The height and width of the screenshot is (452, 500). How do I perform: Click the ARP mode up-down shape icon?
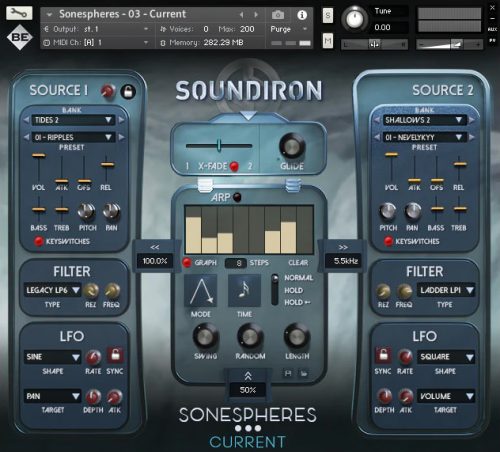coord(201,291)
